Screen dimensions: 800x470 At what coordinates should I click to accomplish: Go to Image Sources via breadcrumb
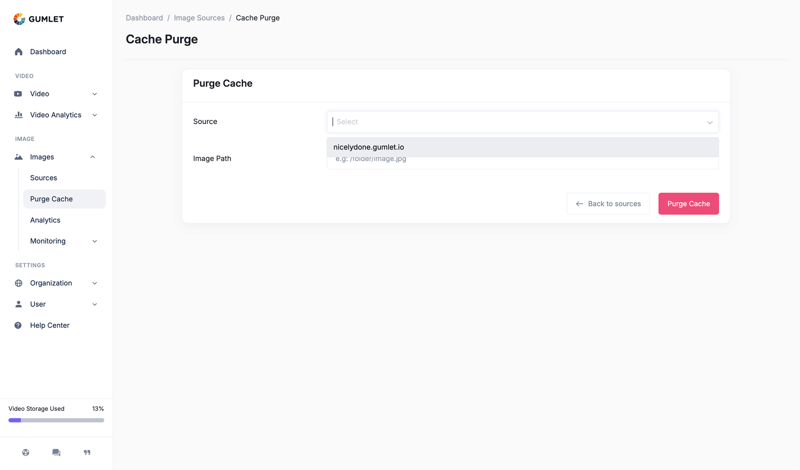(199, 18)
